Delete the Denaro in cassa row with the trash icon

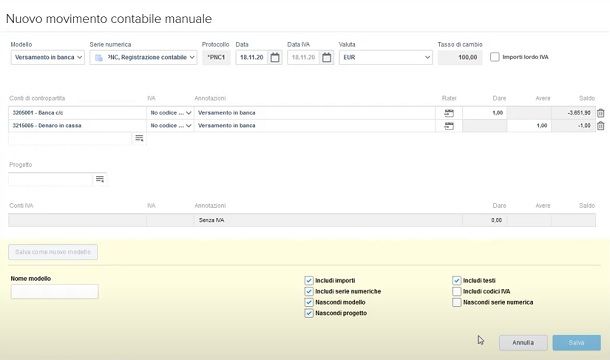(x=601, y=126)
